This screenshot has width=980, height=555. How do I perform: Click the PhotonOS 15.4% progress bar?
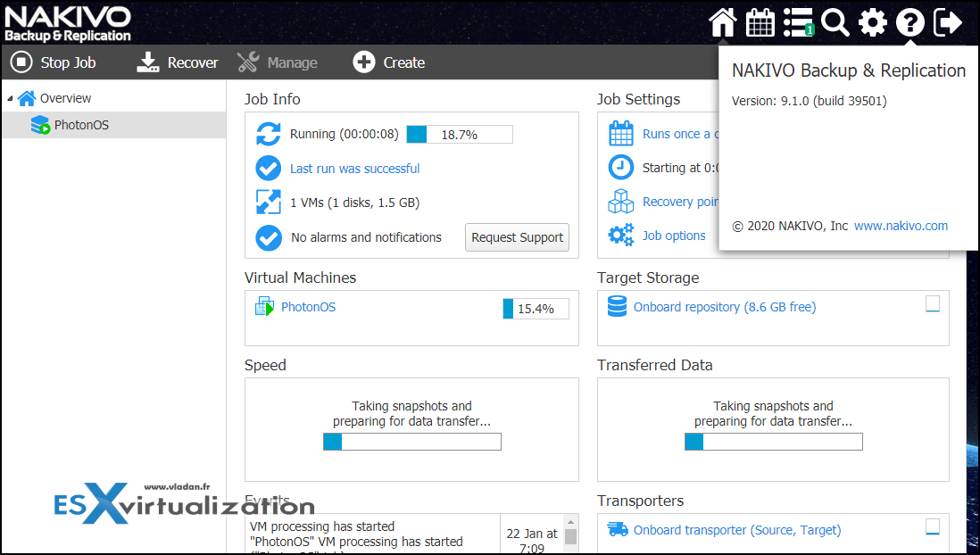click(x=536, y=309)
